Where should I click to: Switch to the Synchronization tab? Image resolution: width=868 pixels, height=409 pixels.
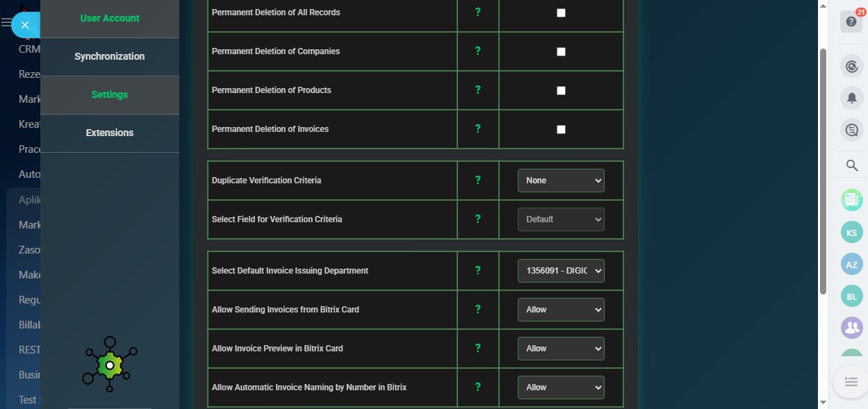point(110,56)
